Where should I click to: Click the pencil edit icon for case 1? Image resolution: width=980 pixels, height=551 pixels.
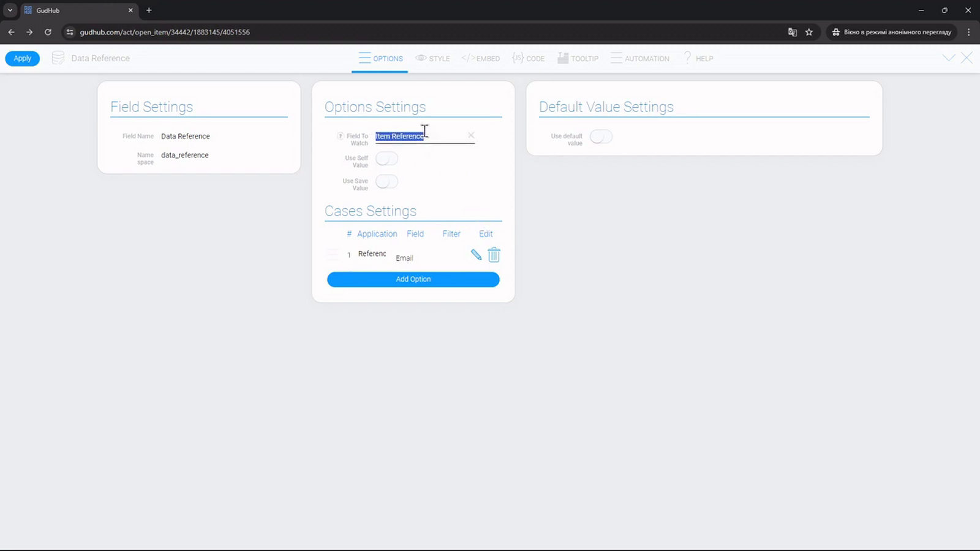click(476, 255)
